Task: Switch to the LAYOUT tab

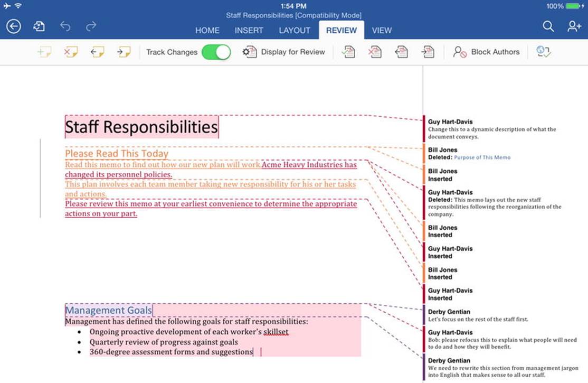Action: coord(295,31)
